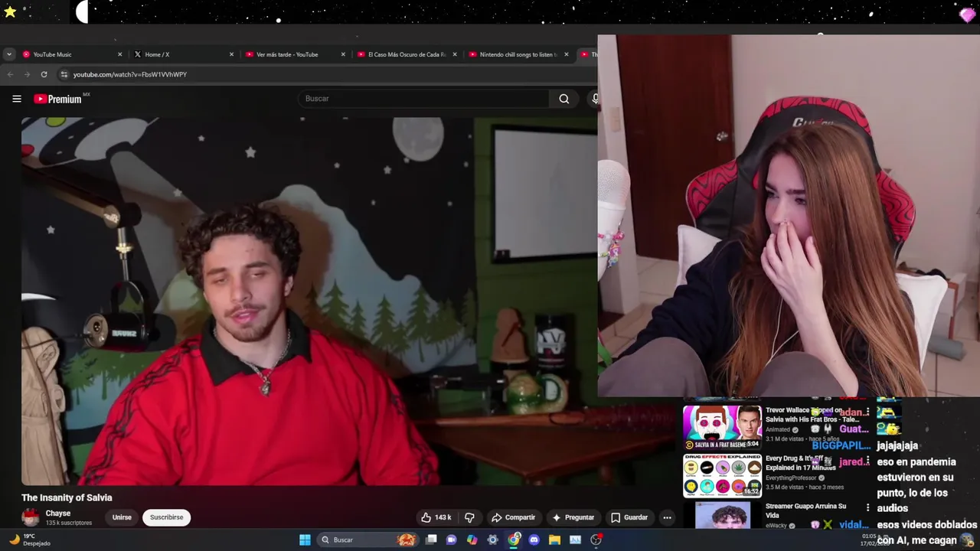
Task: Click the search magnifier button on YouTube
Action: [563, 99]
